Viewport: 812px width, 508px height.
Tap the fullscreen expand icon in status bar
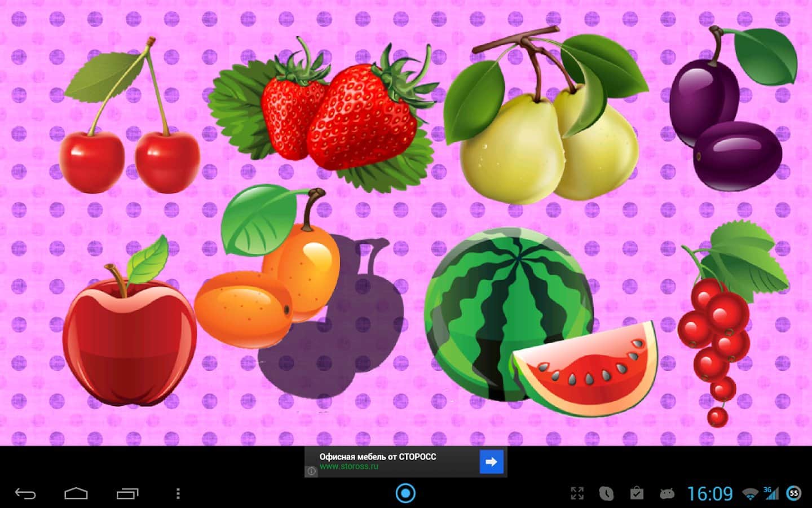point(577,493)
